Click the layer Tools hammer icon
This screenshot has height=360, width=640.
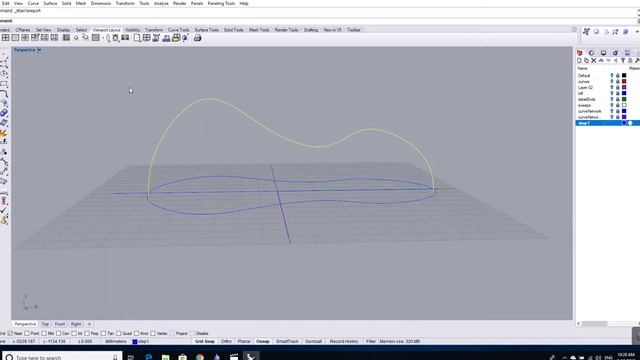tap(637, 60)
